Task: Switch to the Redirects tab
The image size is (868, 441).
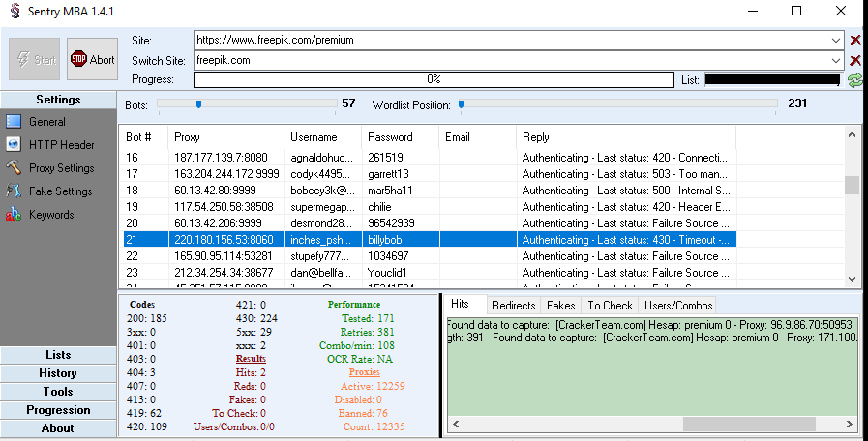Action: point(514,306)
